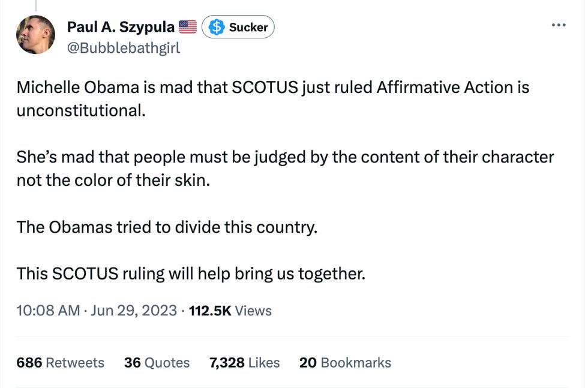This screenshot has width=588, height=388.
Task: Click the American flag emoji beside the name
Action: click(187, 26)
